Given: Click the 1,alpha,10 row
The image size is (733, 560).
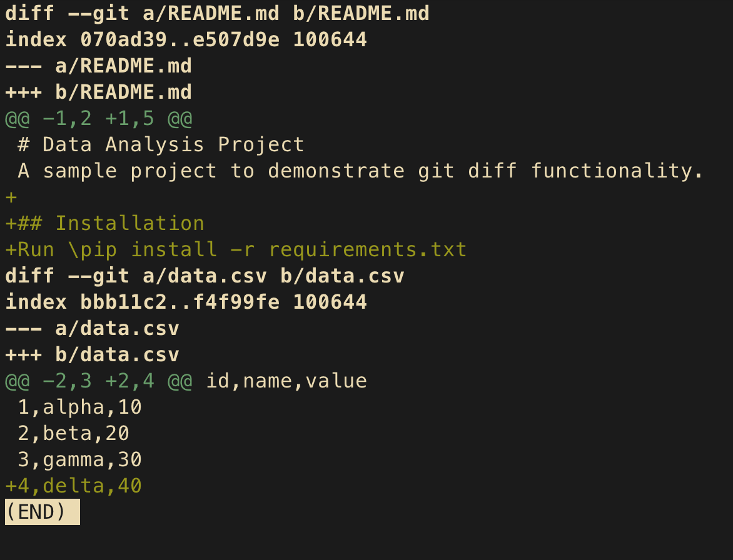Looking at the screenshot, I should (x=79, y=407).
